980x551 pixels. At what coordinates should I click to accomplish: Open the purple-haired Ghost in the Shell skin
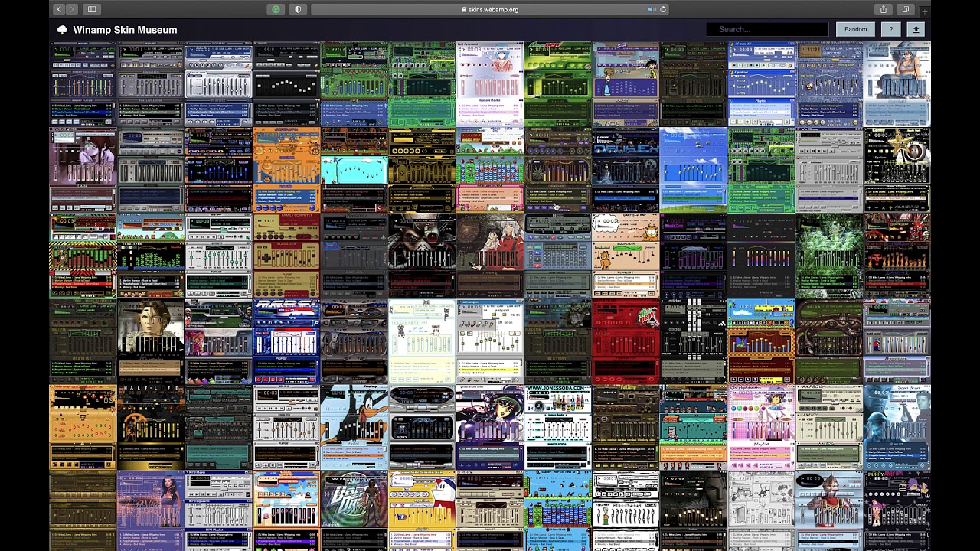click(490, 427)
